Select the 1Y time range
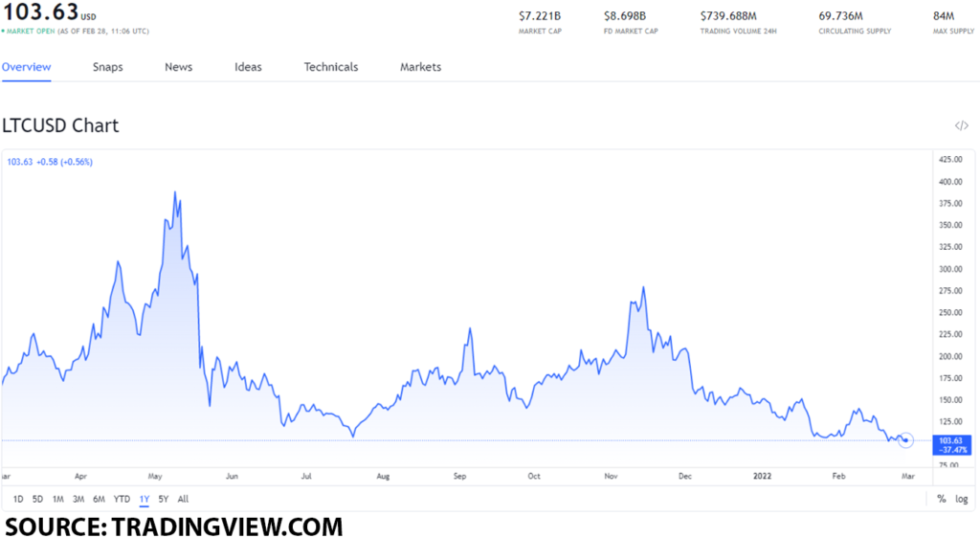The height and width of the screenshot is (538, 980). point(145,499)
